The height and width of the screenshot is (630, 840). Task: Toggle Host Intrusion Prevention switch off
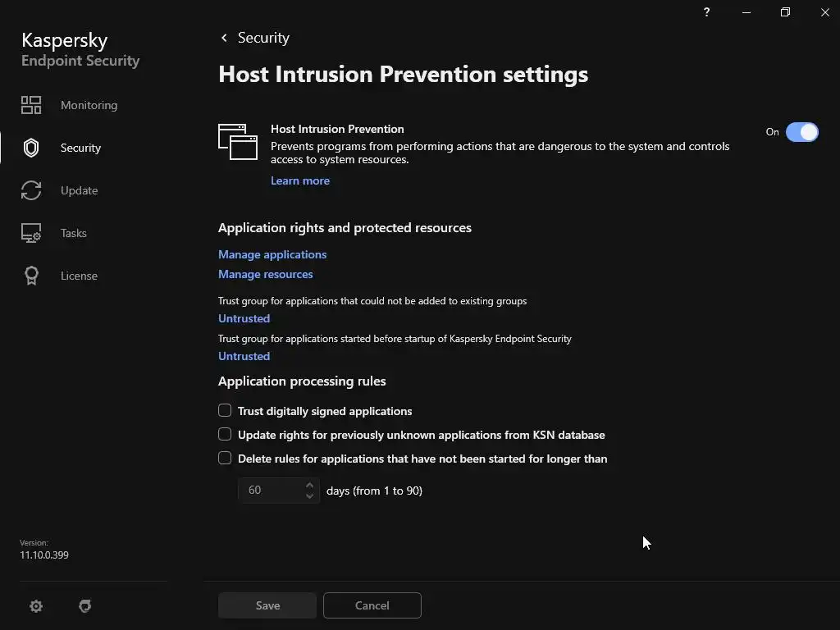pos(802,132)
